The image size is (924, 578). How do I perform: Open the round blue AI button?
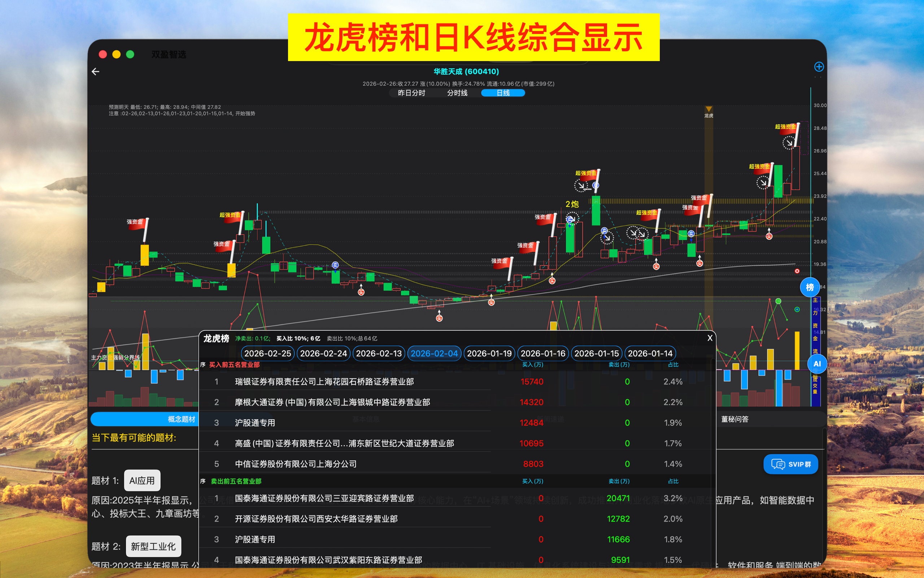817,363
